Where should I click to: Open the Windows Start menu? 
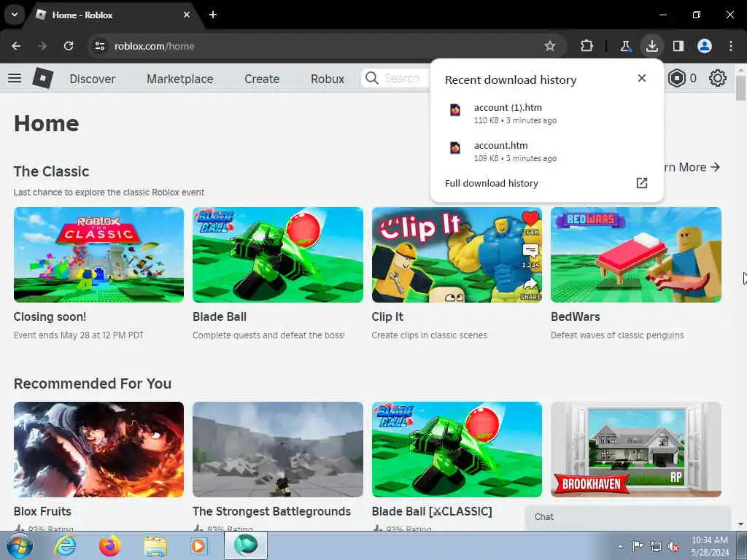(20, 545)
